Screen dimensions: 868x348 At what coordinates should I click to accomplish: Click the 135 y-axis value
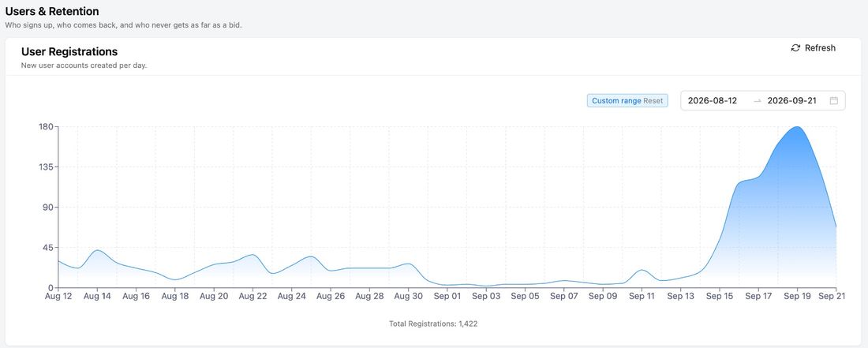[46, 167]
